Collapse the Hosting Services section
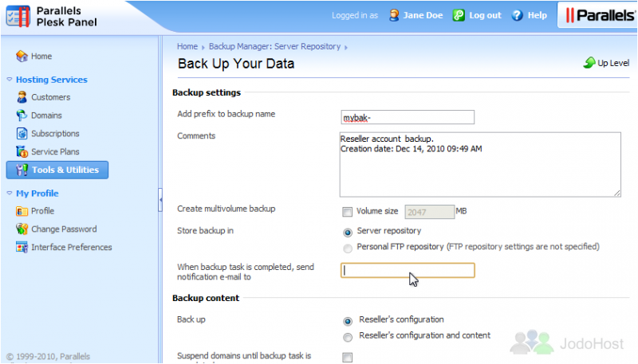This screenshot has height=364, width=638. click(10, 80)
